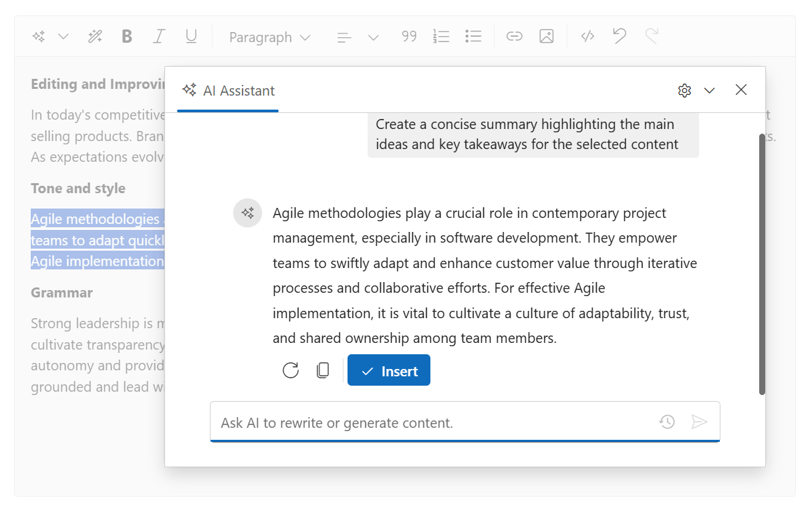Send the AI prompt
The width and height of the screenshot is (812, 510).
pos(699,422)
